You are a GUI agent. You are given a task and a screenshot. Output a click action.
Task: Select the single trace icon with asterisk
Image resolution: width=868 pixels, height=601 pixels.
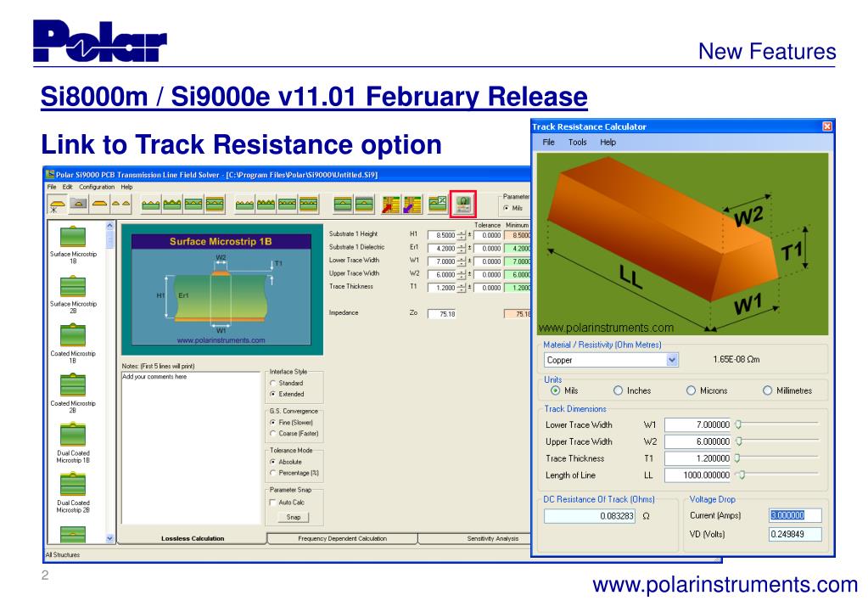tap(58, 205)
